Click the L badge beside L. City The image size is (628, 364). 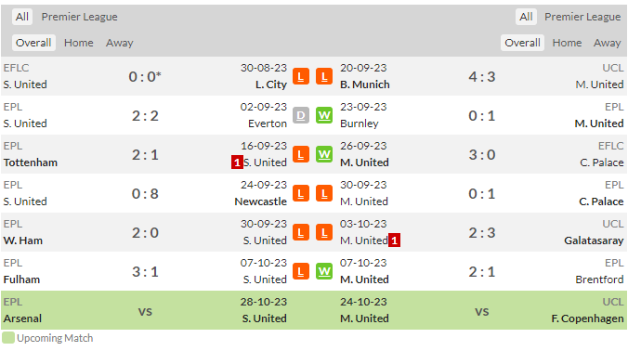[301, 76]
